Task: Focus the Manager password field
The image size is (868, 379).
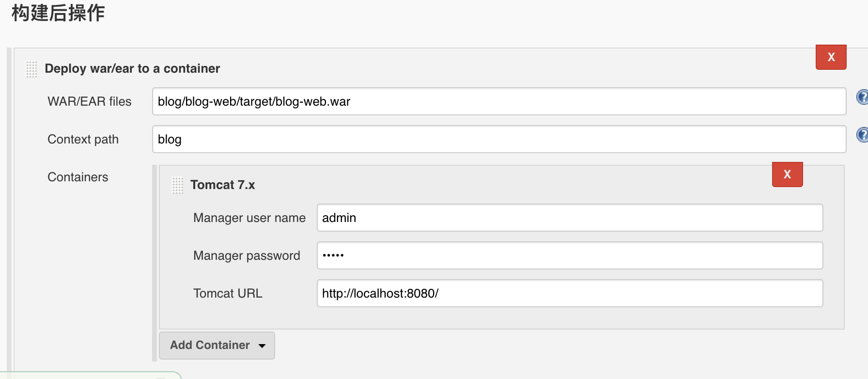Action: tap(570, 255)
